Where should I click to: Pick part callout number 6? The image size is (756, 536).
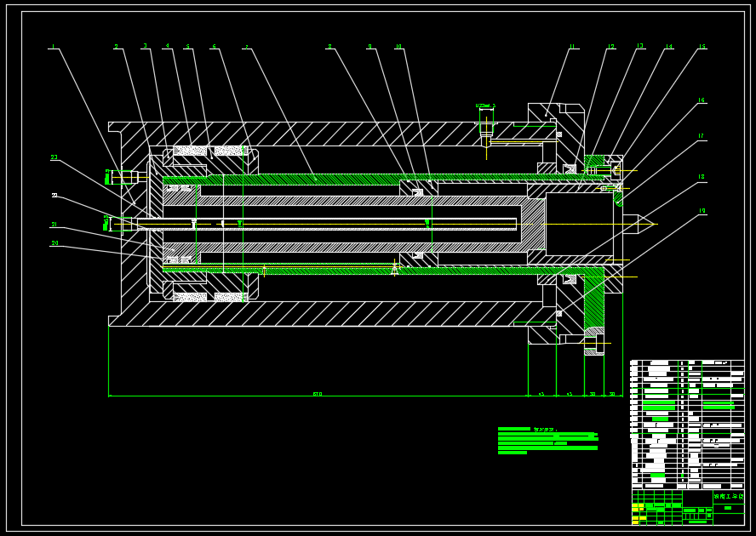214,47
